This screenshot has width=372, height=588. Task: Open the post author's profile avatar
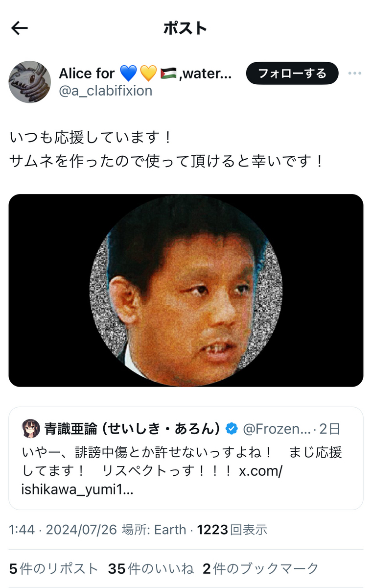(x=30, y=82)
